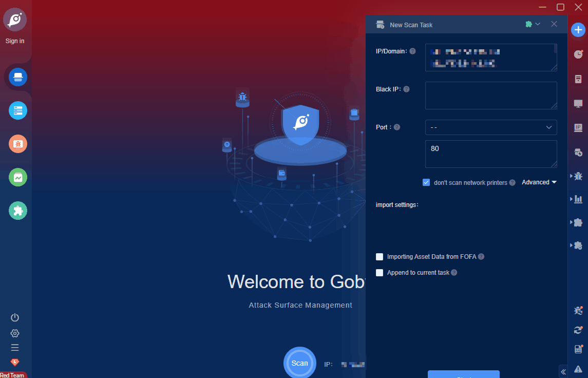Viewport: 588px width, 378px height.
Task: Minimize the Goby window
Action: (542, 7)
